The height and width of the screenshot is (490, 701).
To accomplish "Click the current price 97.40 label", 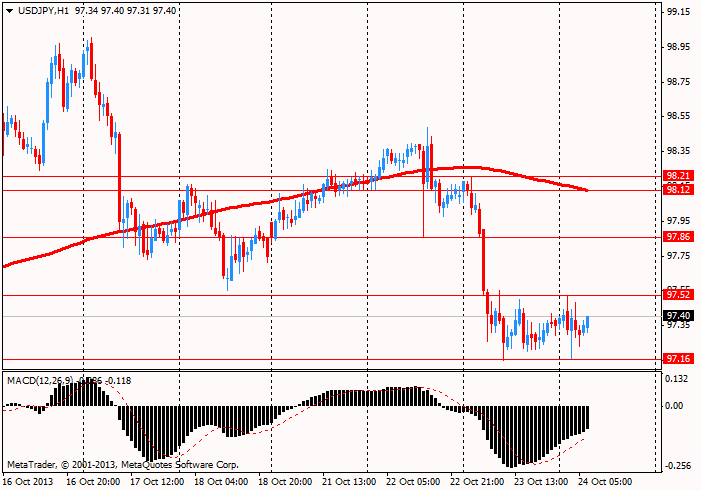I will [678, 316].
